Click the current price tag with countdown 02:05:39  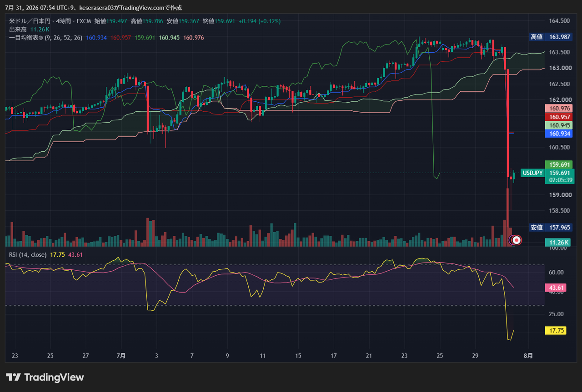click(560, 177)
